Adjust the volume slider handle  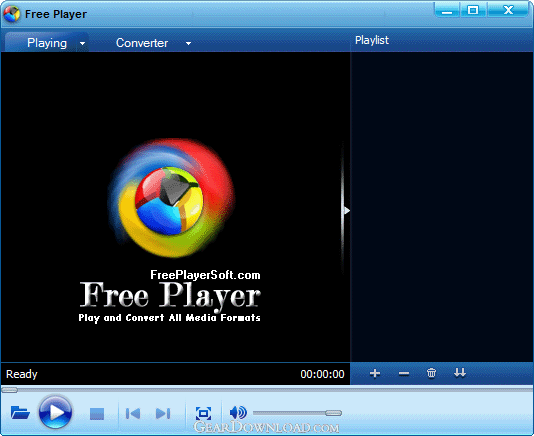(x=333, y=413)
